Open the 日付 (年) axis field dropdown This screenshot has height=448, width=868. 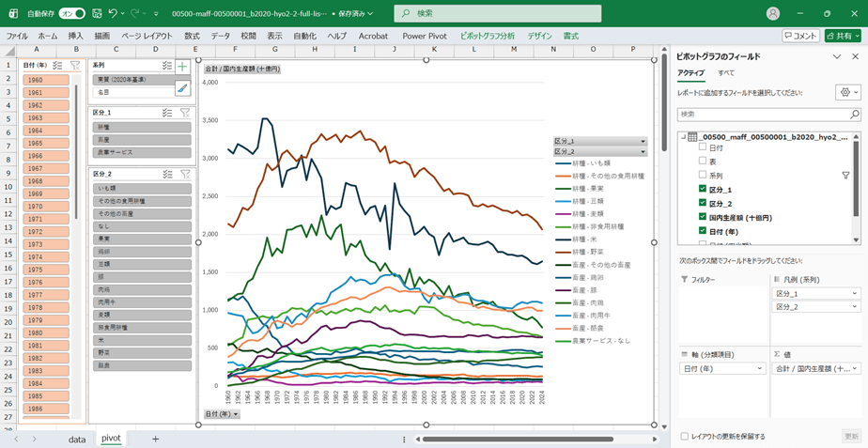pyautogui.click(x=759, y=369)
